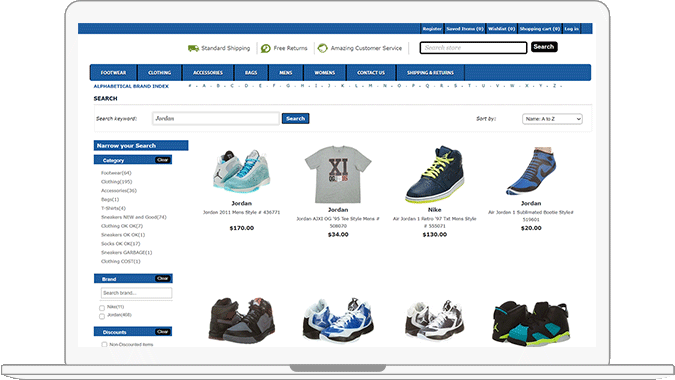Image resolution: width=675 pixels, height=380 pixels.
Task: Click the blue Search button beside keyword field
Action: tap(295, 118)
